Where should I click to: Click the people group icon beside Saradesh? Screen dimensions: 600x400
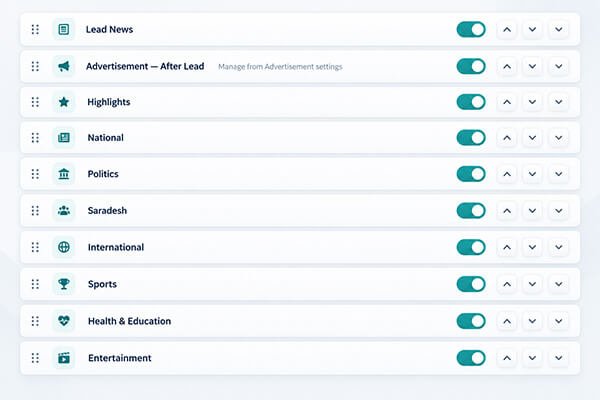64,211
